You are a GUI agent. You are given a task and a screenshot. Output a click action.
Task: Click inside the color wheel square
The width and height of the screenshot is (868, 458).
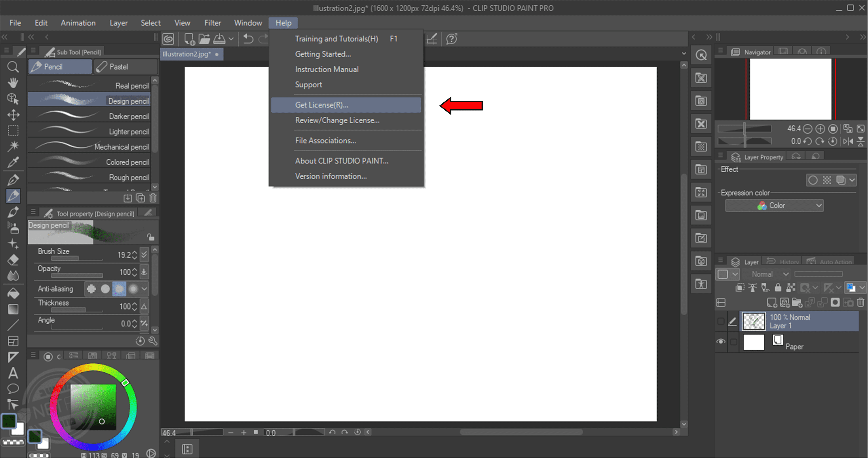93,406
